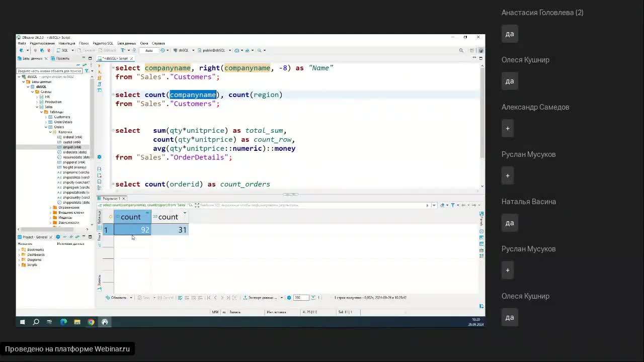This screenshot has height=362, width=644.
Task: Open Google Chrome from the taskbar
Action: [91, 322]
